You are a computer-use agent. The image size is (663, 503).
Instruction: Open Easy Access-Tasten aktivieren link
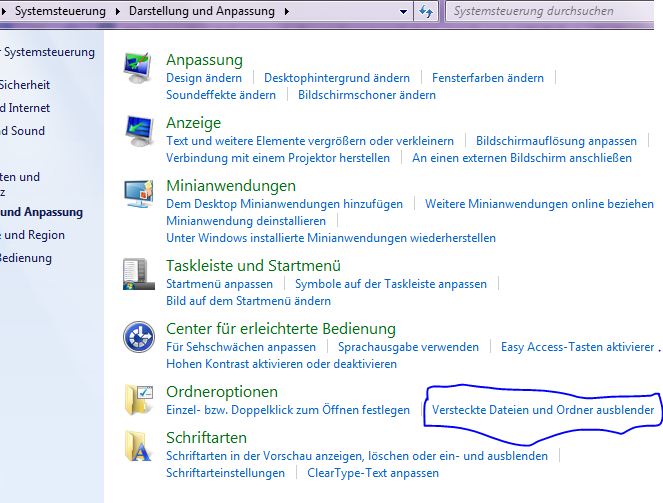coord(577,347)
